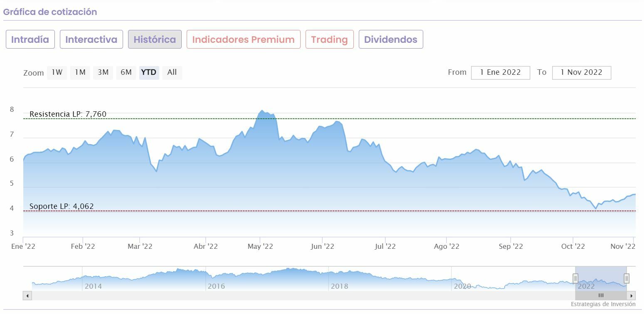Click the right navigator range handle
The width and height of the screenshot is (644, 314).
click(627, 278)
